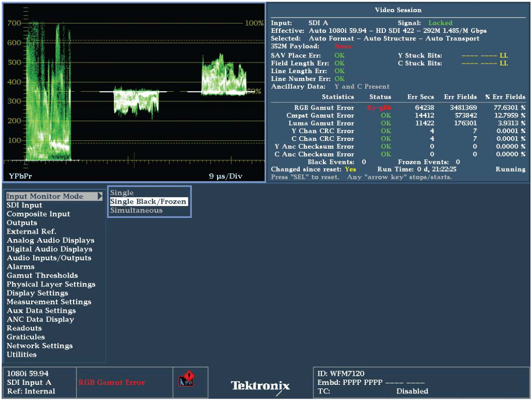This screenshot has height=400, width=532.
Task: Click the Embd audio status readout
Action: point(371,382)
